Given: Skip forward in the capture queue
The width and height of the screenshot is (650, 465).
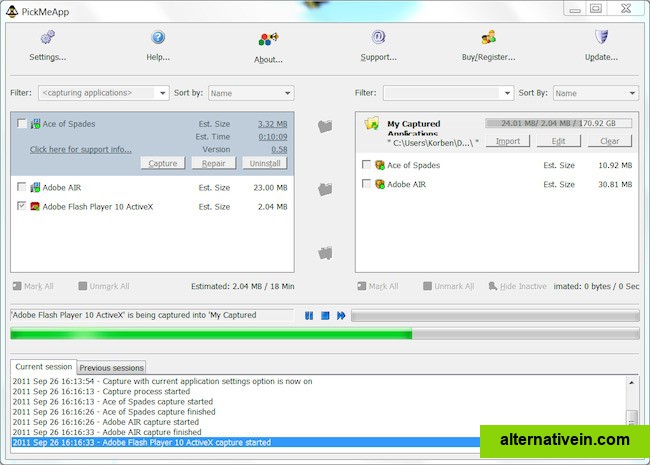Looking at the screenshot, I should 341,316.
